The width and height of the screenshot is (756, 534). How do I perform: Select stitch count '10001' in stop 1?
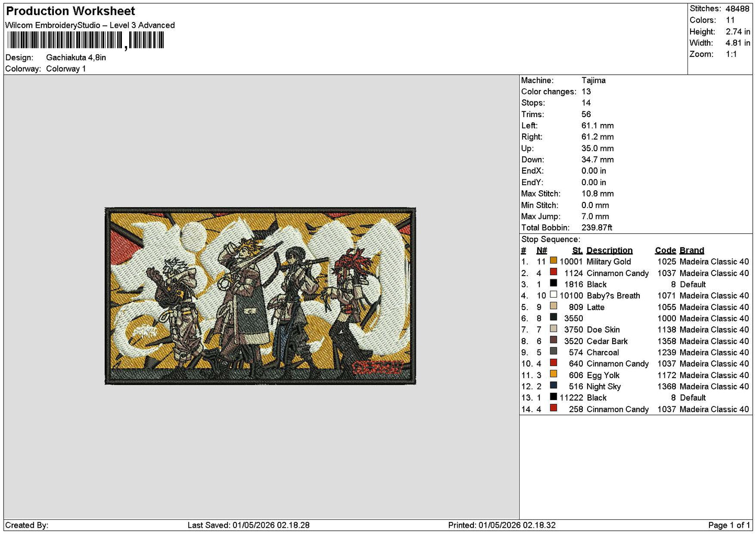click(x=571, y=262)
